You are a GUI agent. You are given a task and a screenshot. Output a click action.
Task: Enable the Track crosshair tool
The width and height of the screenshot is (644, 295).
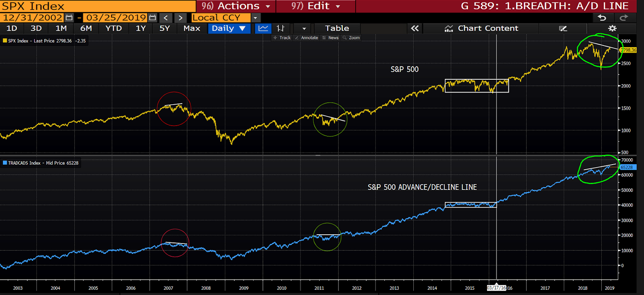(282, 38)
